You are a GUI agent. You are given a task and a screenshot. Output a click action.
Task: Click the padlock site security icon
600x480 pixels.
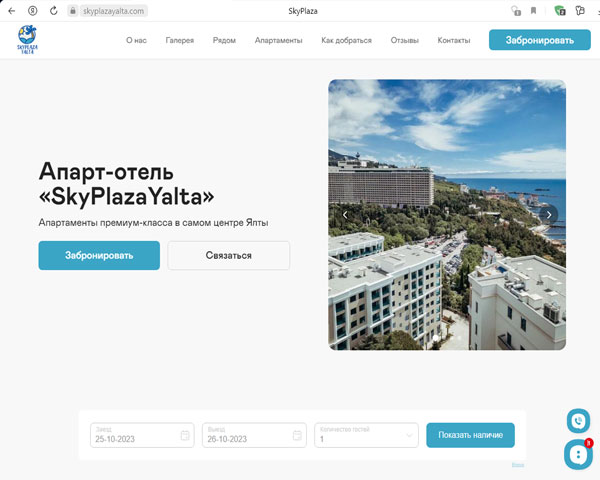(x=73, y=11)
